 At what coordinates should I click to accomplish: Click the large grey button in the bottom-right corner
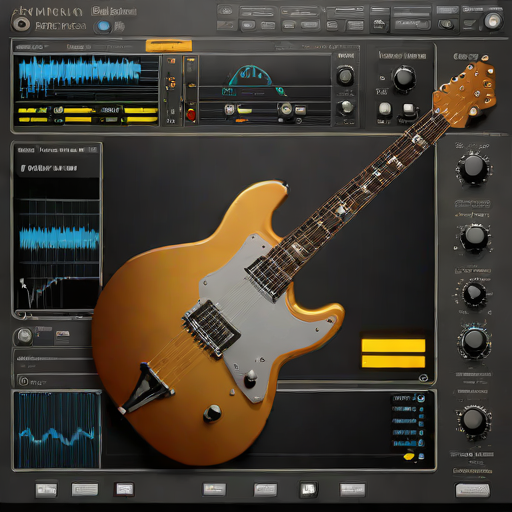coord(472,490)
